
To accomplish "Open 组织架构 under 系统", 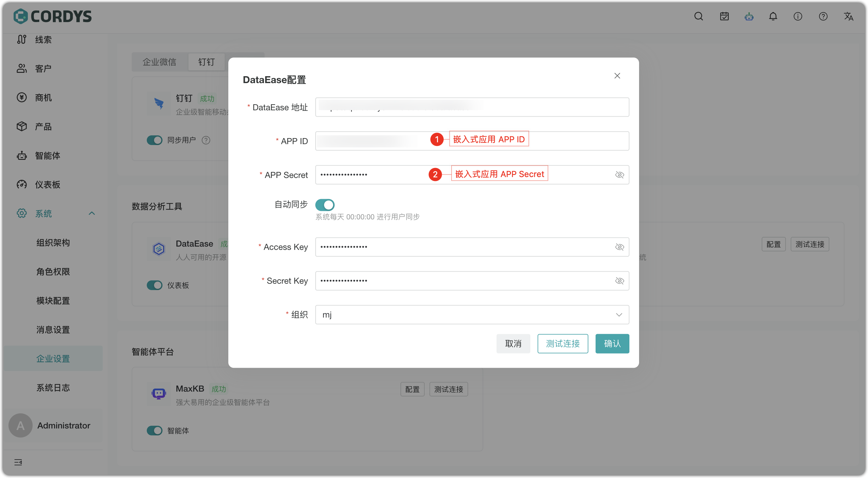I will [x=53, y=243].
